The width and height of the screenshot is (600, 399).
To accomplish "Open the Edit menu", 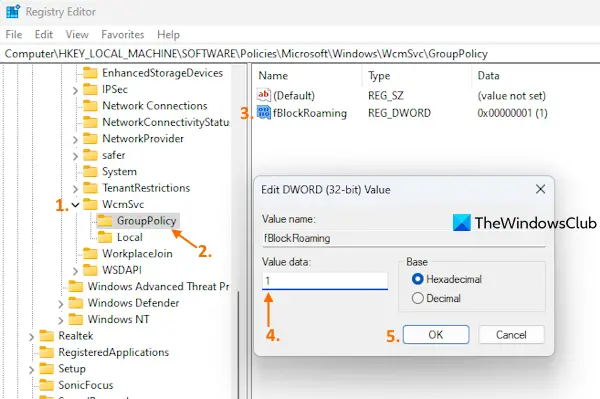I will (44, 35).
